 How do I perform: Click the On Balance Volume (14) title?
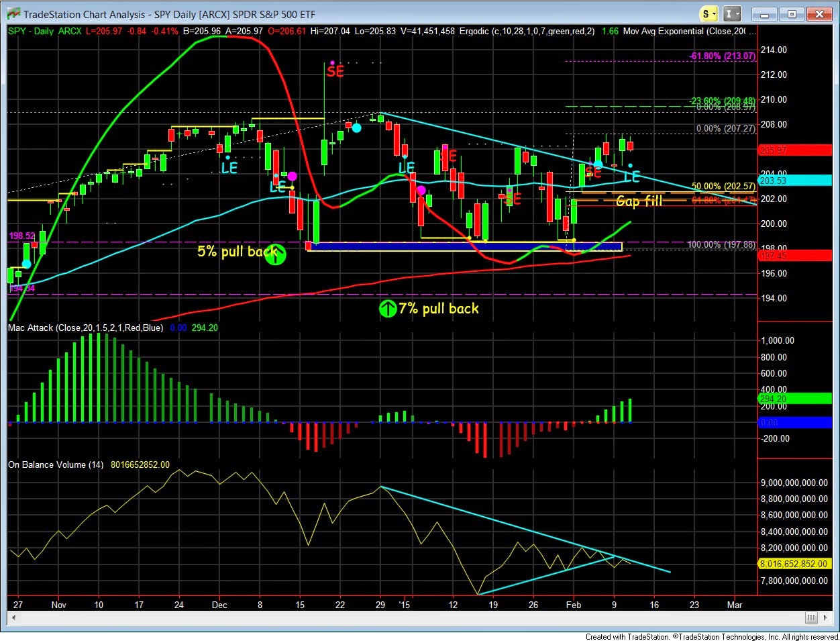56,464
